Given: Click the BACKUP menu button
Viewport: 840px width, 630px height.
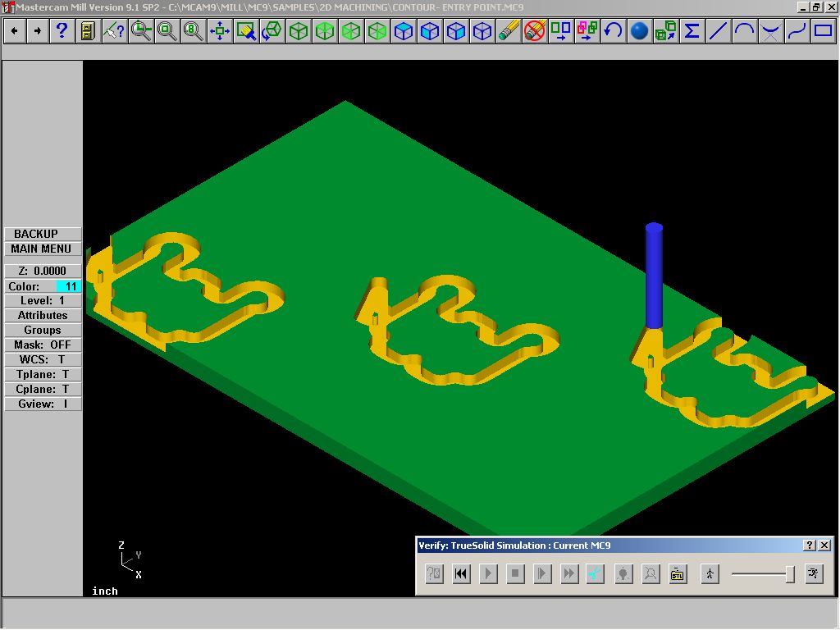Looking at the screenshot, I should pyautogui.click(x=43, y=234).
